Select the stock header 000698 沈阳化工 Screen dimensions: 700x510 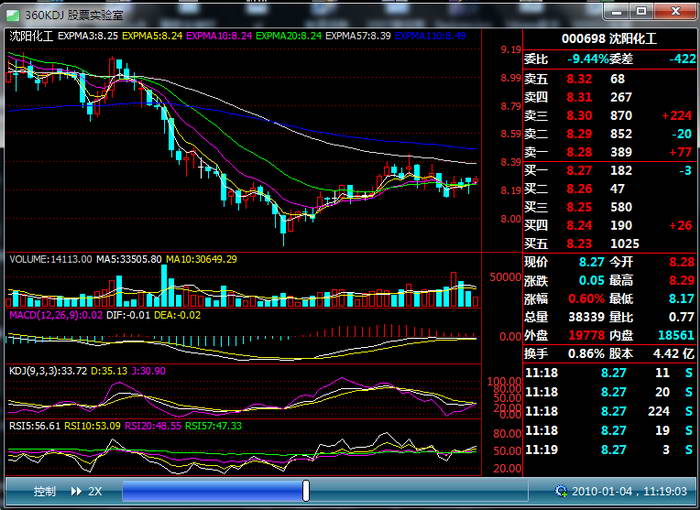point(609,38)
